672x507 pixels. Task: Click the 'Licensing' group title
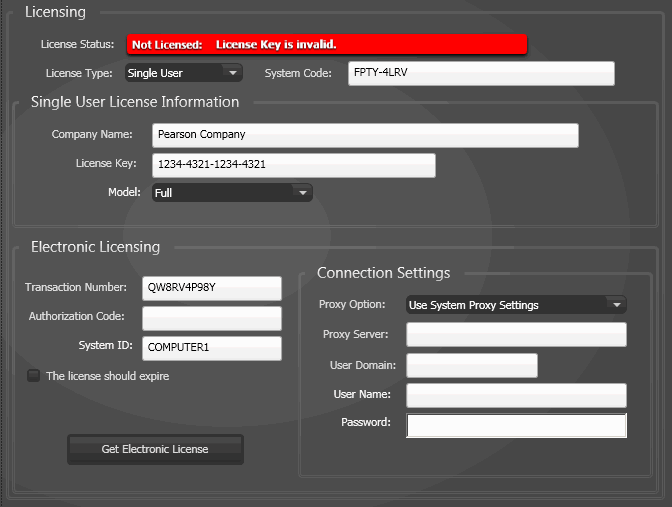(55, 12)
